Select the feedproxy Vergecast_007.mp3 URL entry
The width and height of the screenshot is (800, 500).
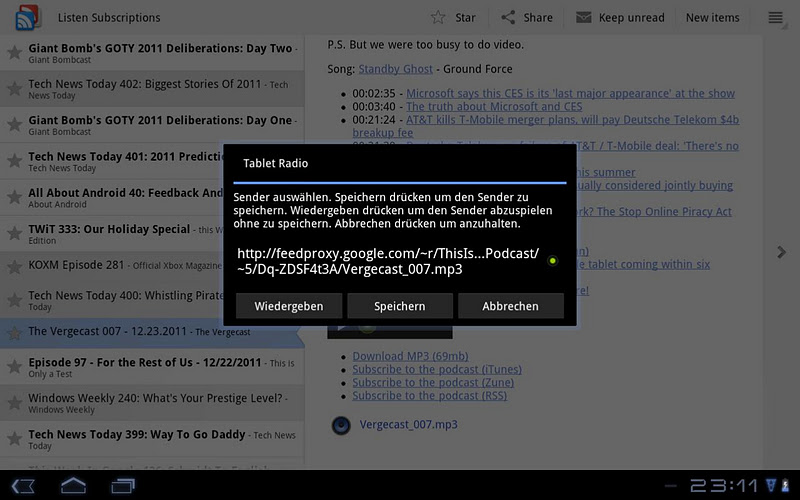click(x=388, y=261)
